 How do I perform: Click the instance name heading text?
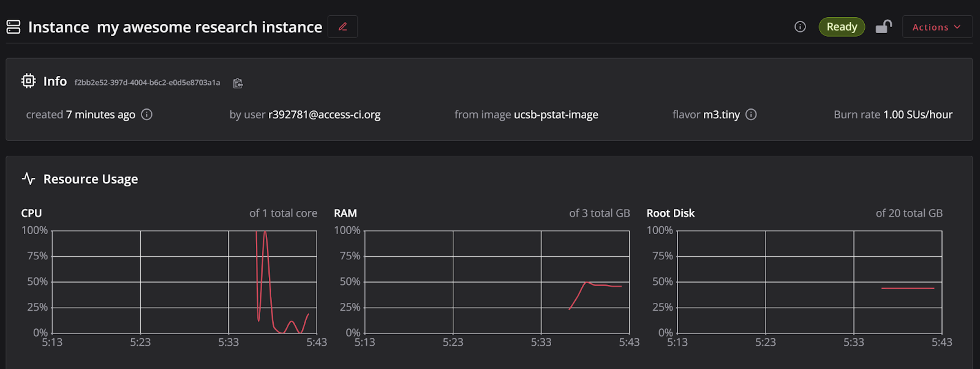click(x=209, y=27)
